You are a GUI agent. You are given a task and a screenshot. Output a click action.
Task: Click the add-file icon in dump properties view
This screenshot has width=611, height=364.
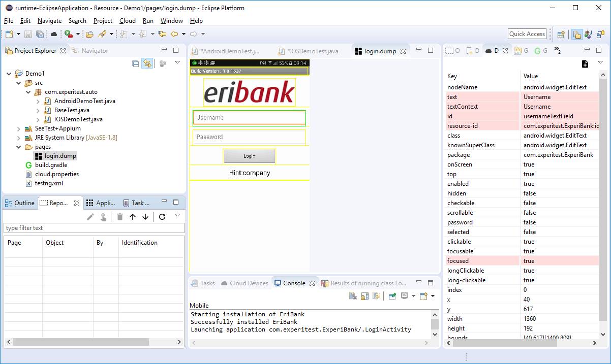[x=585, y=63]
